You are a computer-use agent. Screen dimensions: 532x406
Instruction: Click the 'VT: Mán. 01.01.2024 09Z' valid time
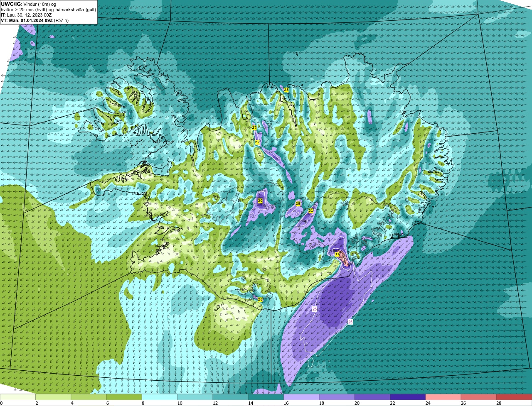pyautogui.click(x=27, y=20)
